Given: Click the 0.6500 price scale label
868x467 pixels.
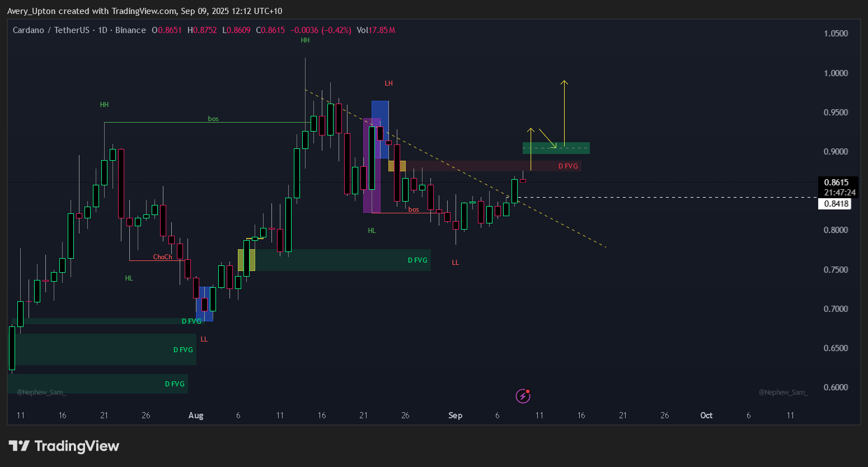Looking at the screenshot, I should tap(836, 348).
